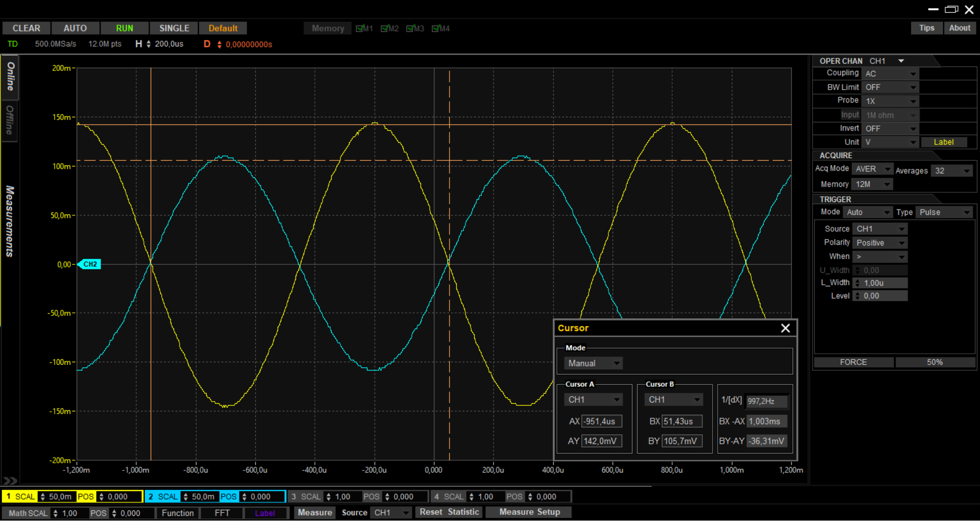Open the Coupling AC dropdown

point(890,74)
